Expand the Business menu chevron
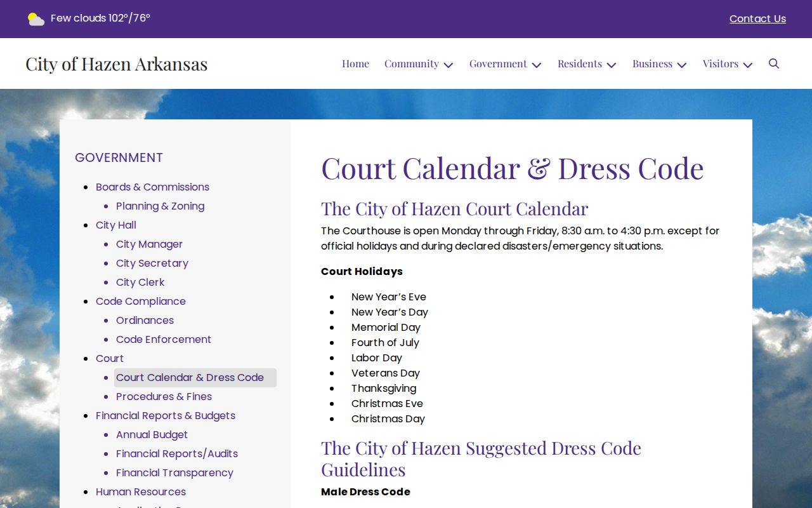Screen dimensions: 812x508 point(682,65)
